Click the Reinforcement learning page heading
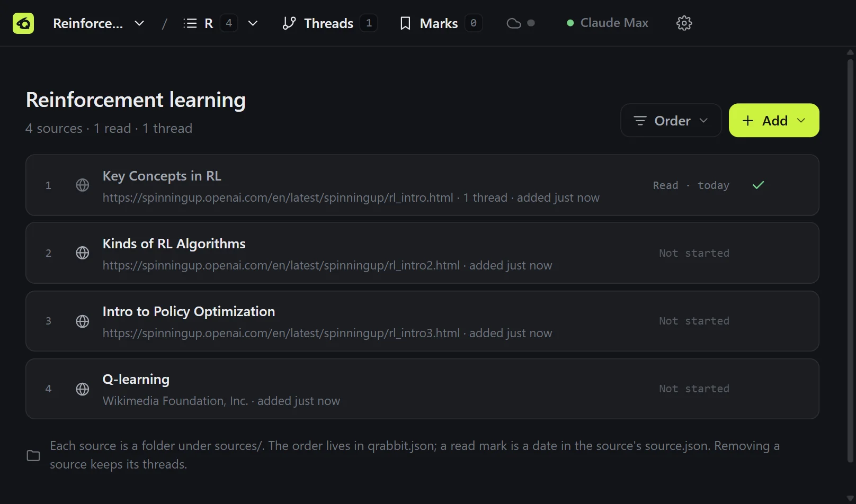Viewport: 856px width, 504px height. click(x=136, y=100)
